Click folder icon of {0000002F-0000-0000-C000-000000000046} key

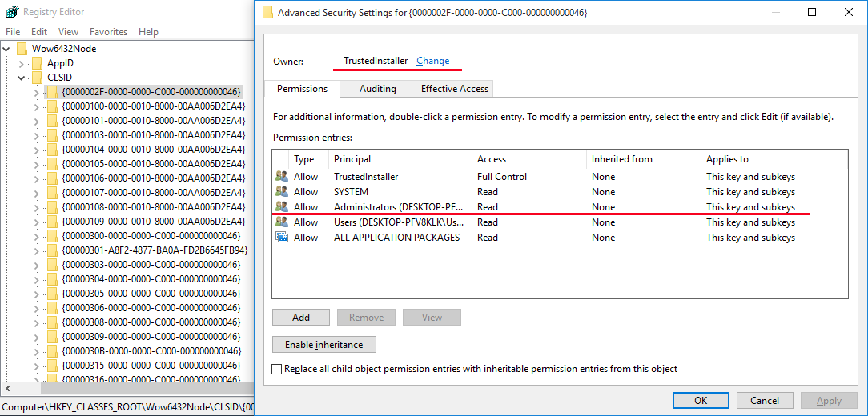[52, 92]
